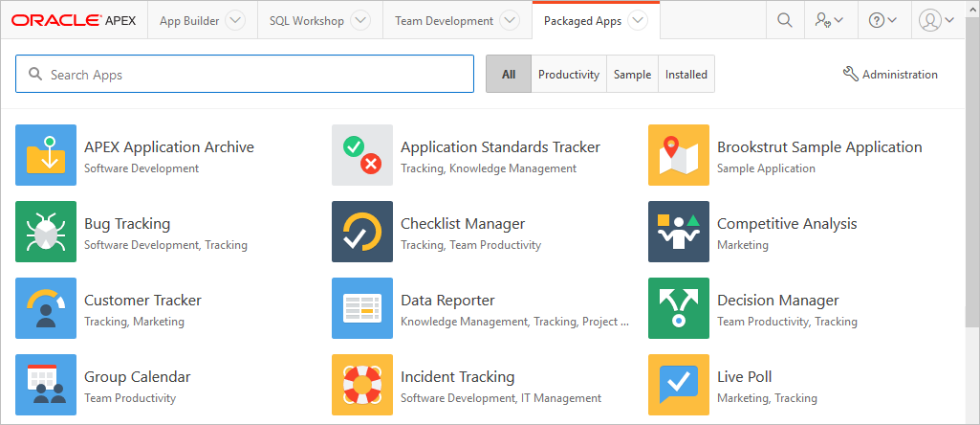Screen dimensions: 980x425
Task: Click the search magnifier in the header
Action: (785, 20)
